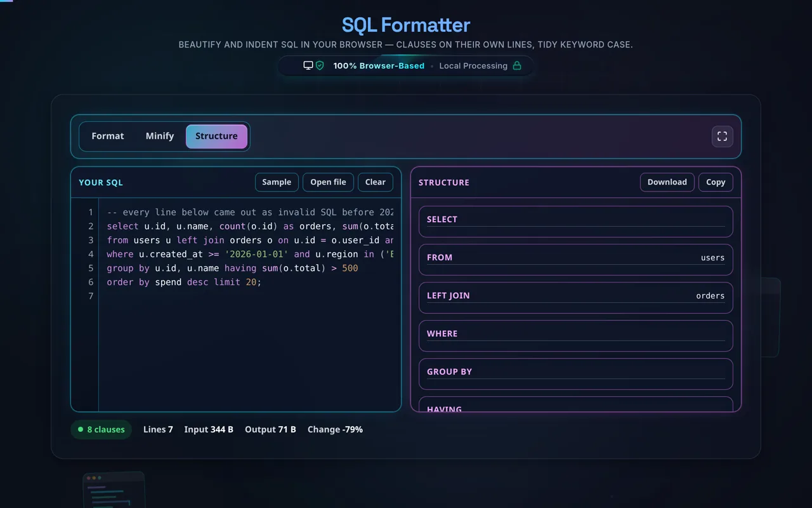
Task: Click the GROUP BY clause card
Action: click(x=576, y=374)
